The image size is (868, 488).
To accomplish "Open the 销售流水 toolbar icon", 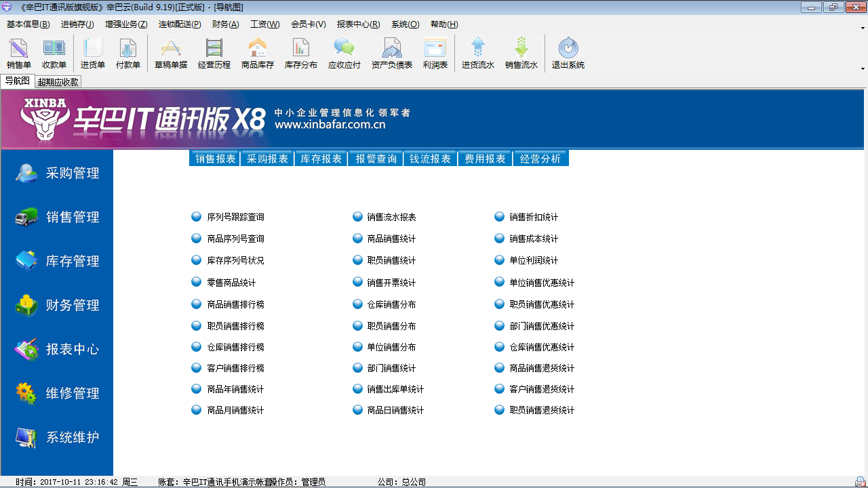I will pos(521,54).
